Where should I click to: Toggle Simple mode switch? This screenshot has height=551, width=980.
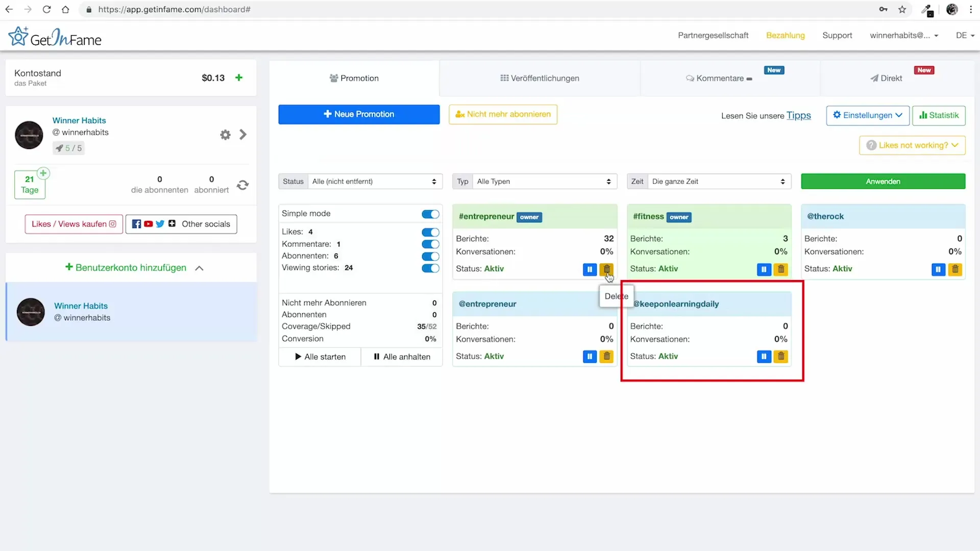click(x=430, y=214)
